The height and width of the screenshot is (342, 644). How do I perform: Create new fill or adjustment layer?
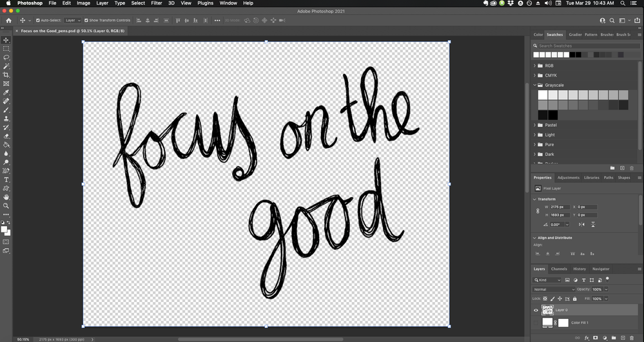pos(605,337)
